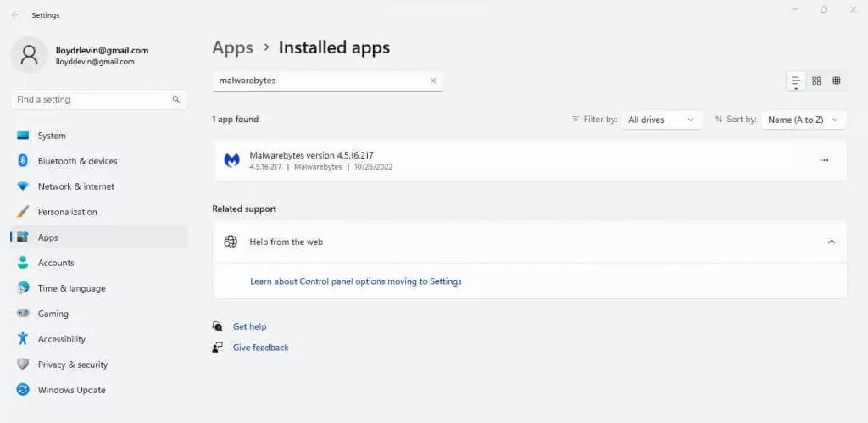The width and height of the screenshot is (868, 423).
Task: Click the 10/26/2022 install date
Action: pos(374,167)
